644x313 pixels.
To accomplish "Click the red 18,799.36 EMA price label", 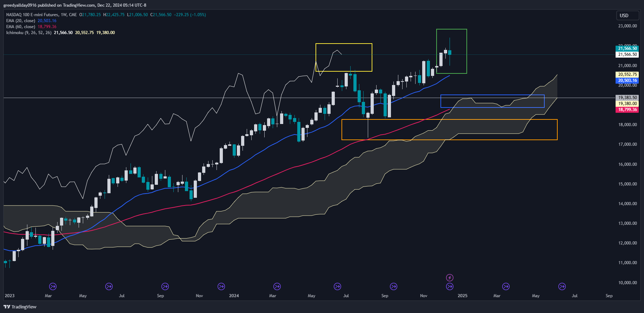I will (x=627, y=110).
